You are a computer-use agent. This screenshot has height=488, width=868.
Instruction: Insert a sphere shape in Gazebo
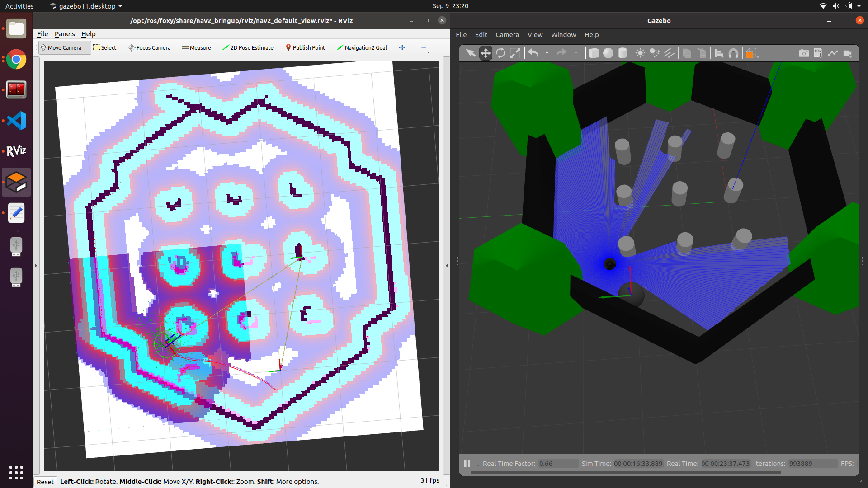[x=609, y=53]
